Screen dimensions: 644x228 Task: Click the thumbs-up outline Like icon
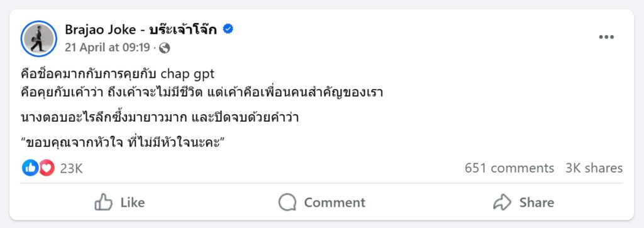103,202
